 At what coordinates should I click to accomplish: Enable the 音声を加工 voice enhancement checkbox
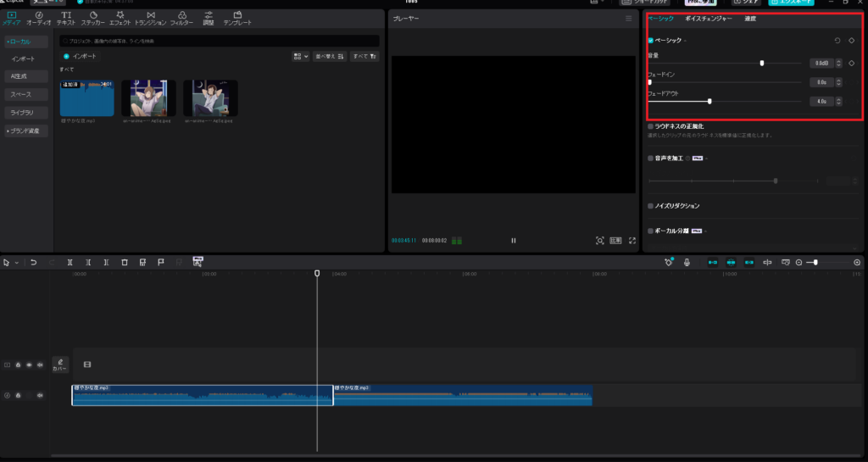click(650, 159)
